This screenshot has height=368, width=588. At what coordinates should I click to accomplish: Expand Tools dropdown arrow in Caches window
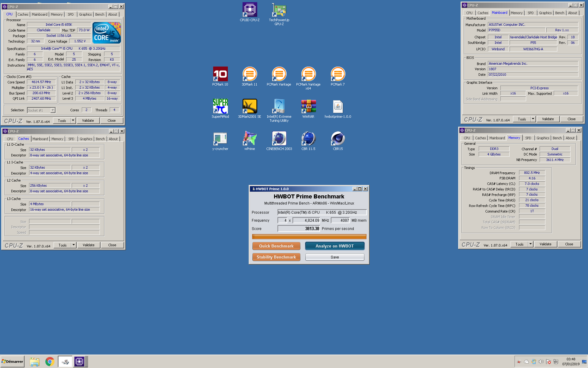coord(74,245)
